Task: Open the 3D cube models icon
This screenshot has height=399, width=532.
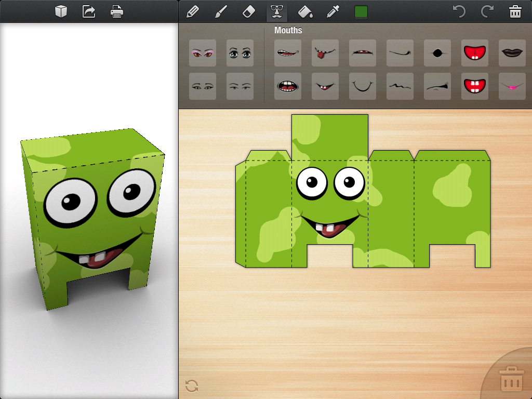Action: [61, 11]
